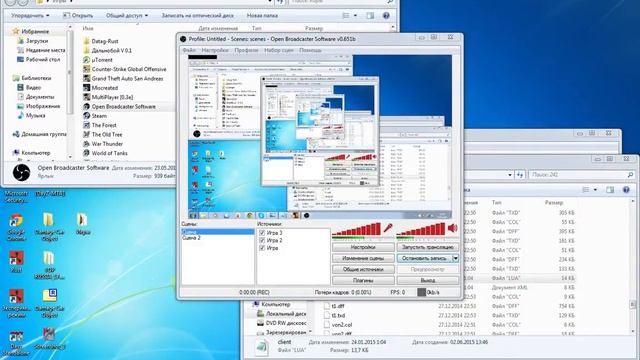Open the view options arrow in the top Explorer window

tap(355, 16)
